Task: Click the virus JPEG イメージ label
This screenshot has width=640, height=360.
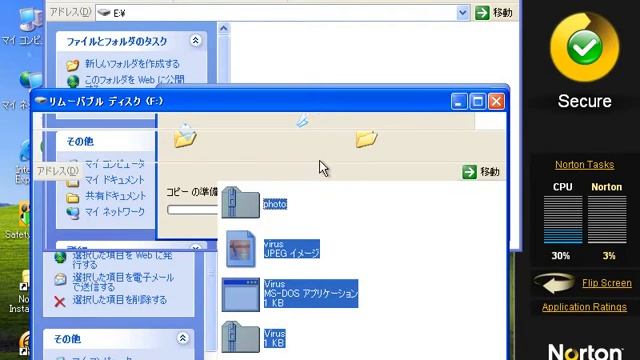Action: [x=291, y=249]
